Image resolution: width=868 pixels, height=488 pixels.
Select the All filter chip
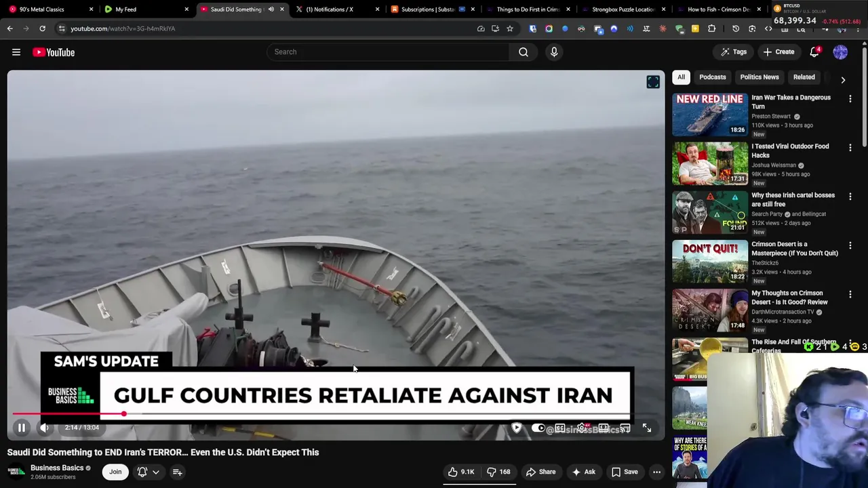pyautogui.click(x=681, y=77)
